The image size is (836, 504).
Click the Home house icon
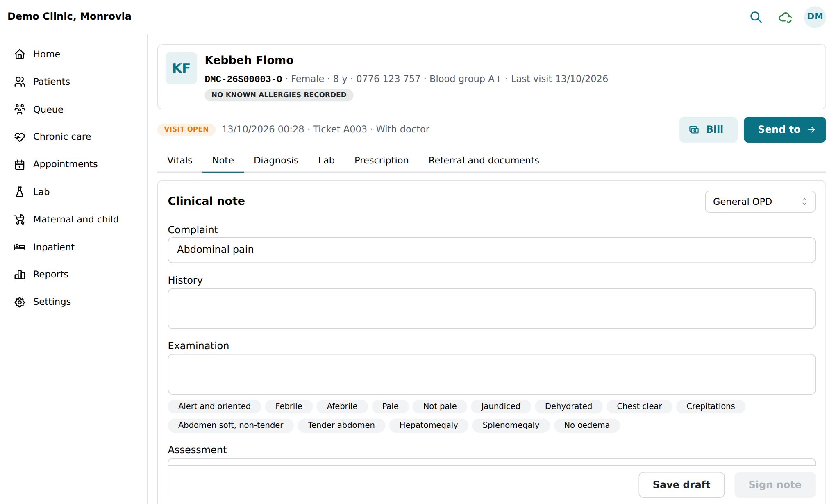pyautogui.click(x=20, y=54)
